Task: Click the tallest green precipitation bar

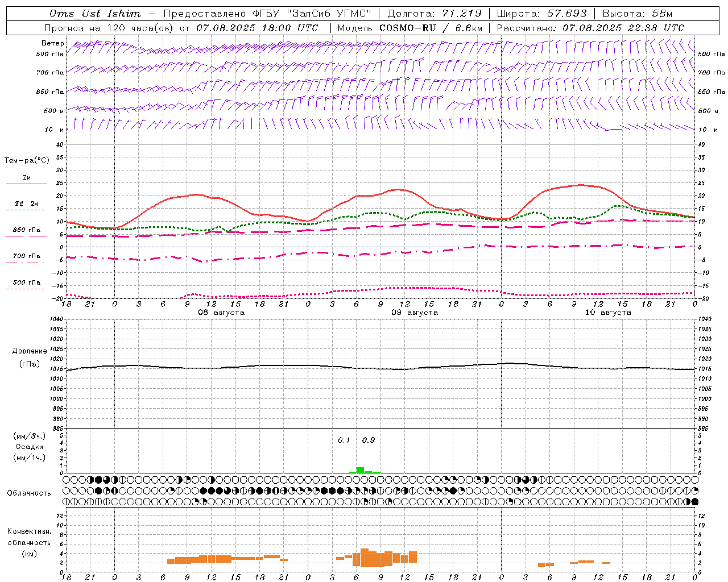Action: pos(360,470)
